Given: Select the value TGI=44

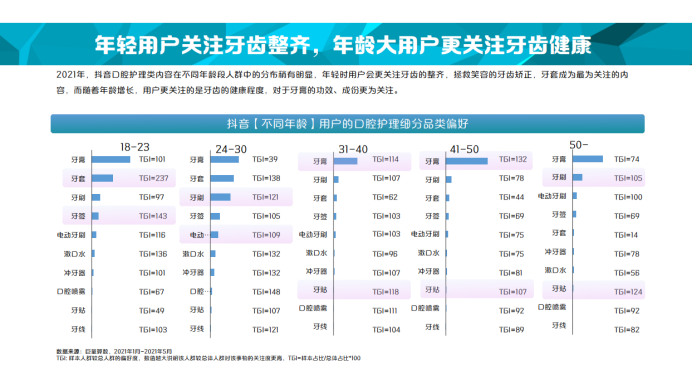Looking at the screenshot, I should 511,197.
